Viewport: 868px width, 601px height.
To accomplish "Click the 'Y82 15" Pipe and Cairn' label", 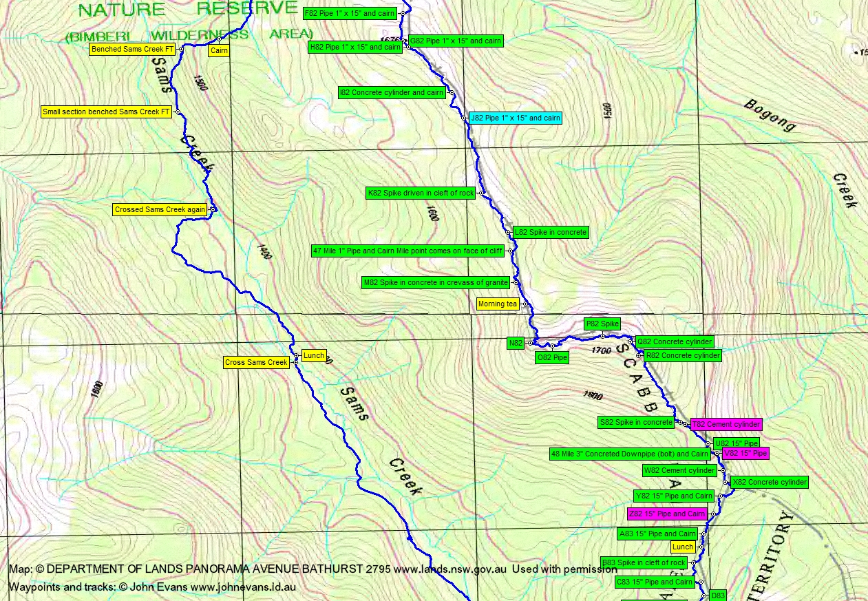I will [674, 496].
